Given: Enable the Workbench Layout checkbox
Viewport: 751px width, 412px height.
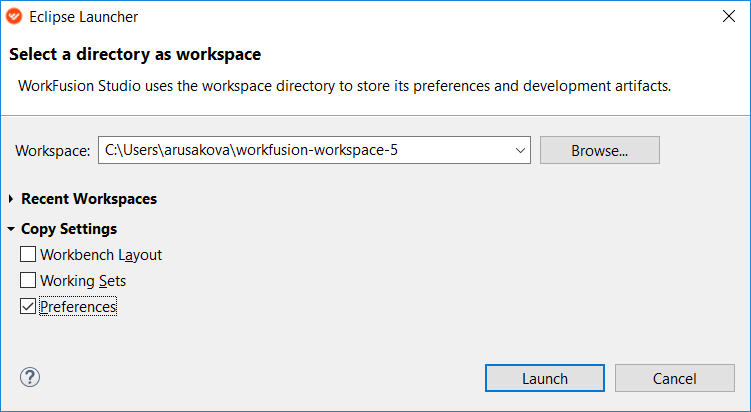Looking at the screenshot, I should point(28,254).
